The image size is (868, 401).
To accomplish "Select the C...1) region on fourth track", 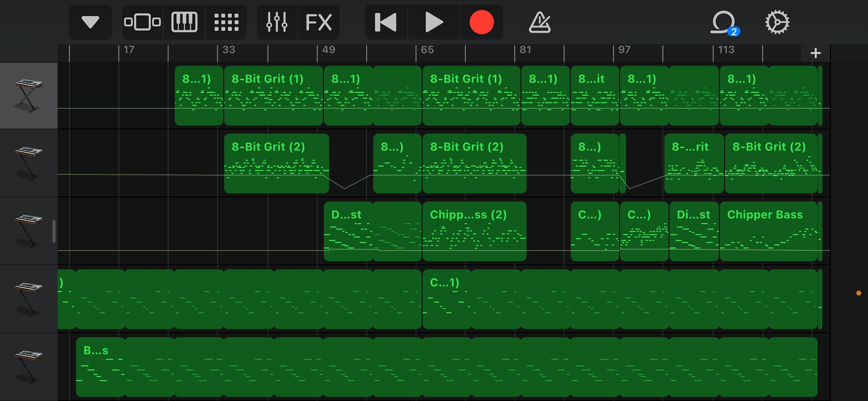I will pyautogui.click(x=620, y=299).
